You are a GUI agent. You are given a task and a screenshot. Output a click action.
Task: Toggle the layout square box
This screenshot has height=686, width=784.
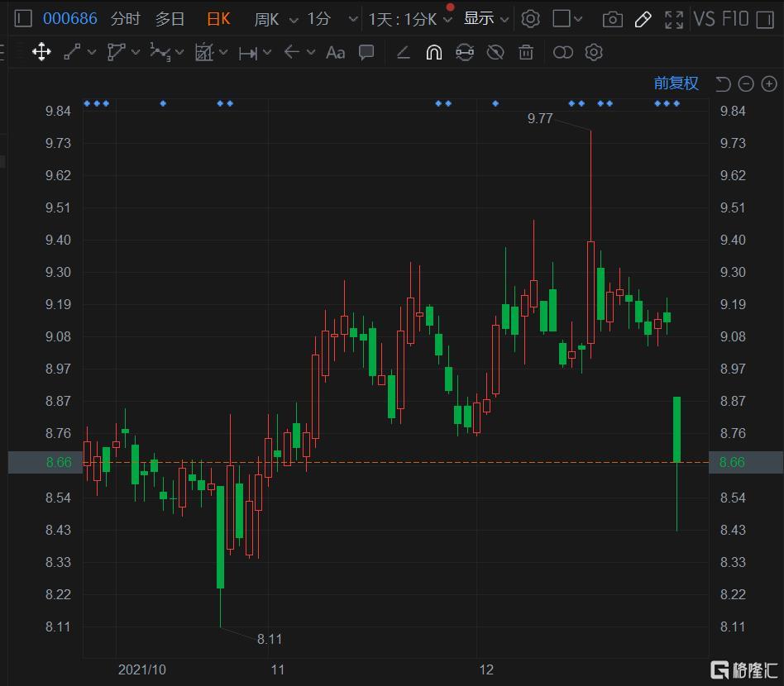(562, 18)
